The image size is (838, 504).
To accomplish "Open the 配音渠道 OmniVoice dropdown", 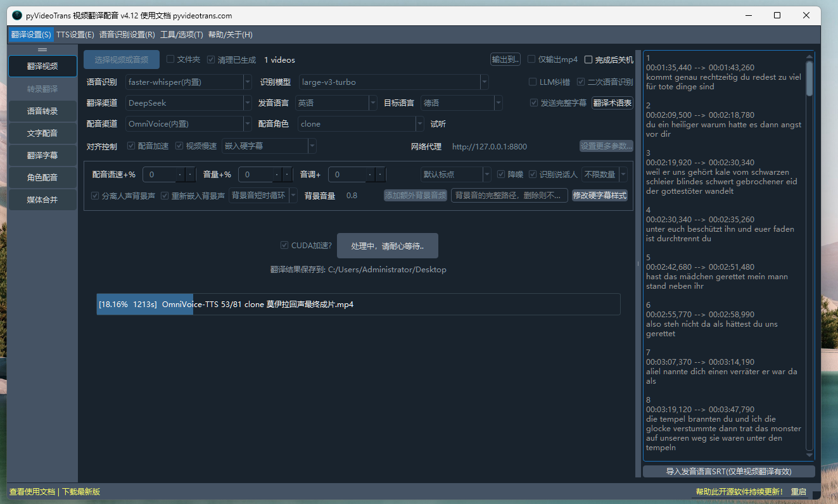I will [x=188, y=123].
